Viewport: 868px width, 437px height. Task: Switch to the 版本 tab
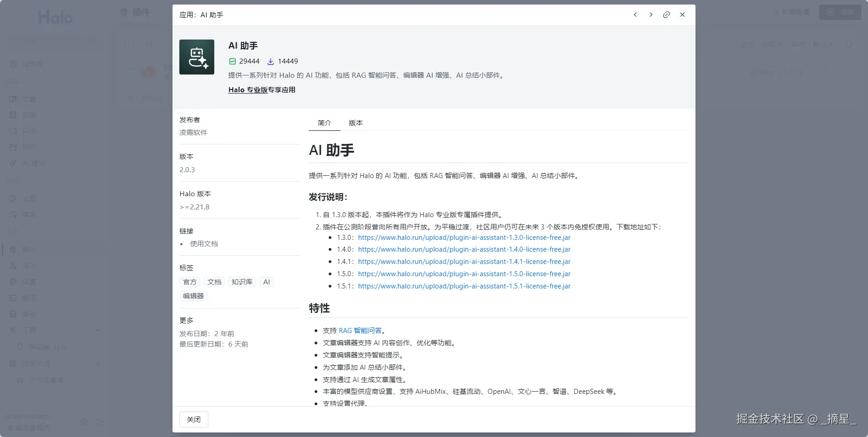pyautogui.click(x=355, y=123)
